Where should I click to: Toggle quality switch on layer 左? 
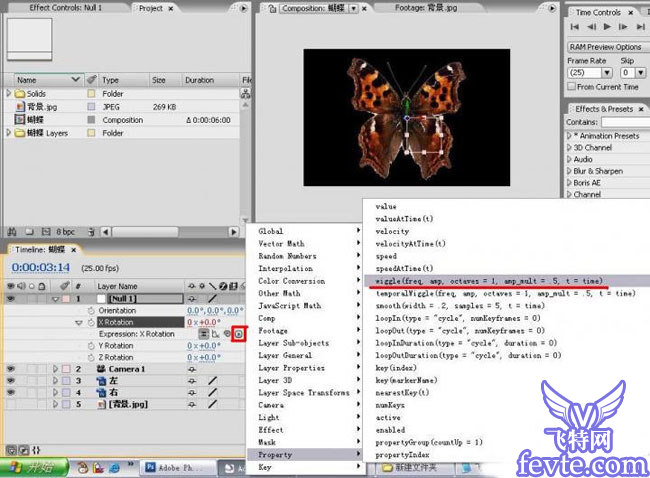pyautogui.click(x=212, y=380)
